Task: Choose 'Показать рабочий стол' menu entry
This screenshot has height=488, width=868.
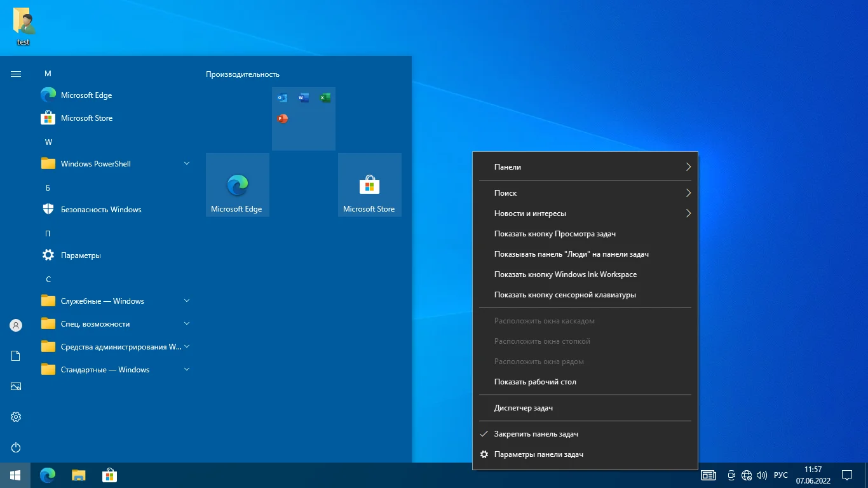Action: click(x=535, y=382)
